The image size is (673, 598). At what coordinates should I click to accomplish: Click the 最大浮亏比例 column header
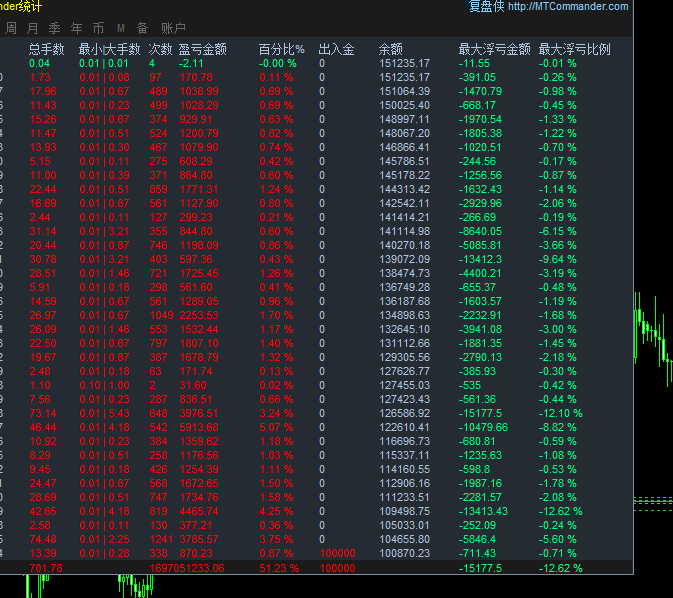574,49
